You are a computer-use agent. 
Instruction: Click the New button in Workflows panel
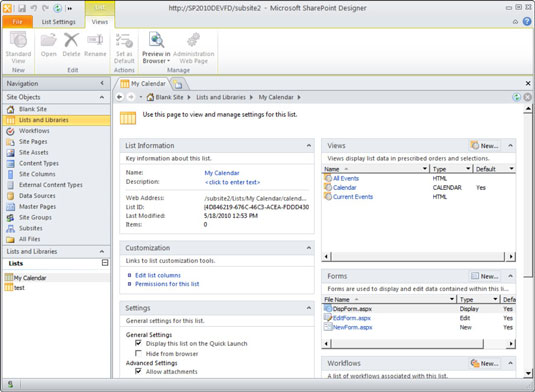[x=485, y=363]
